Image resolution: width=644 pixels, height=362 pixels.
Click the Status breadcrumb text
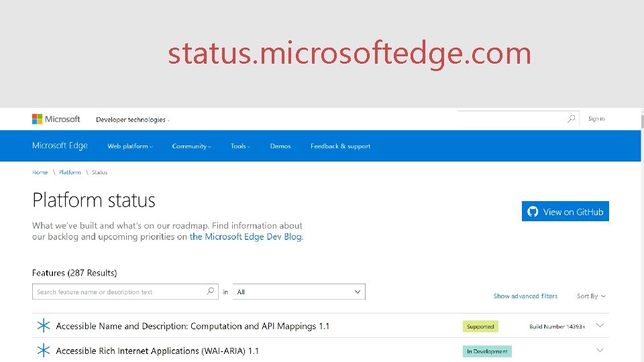click(x=99, y=172)
